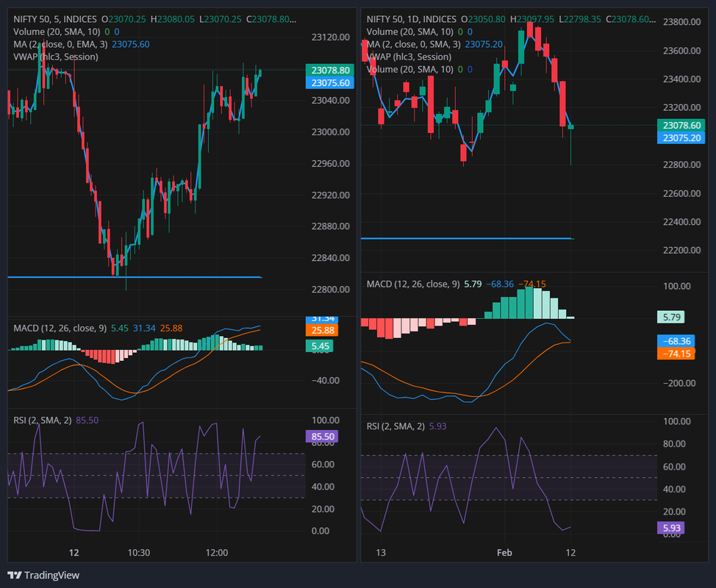Click the 12:00 time axis label
716x588 pixels.
point(217,553)
